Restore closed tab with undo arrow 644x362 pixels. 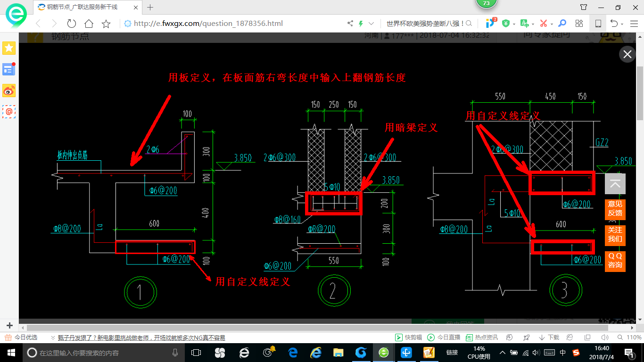(x=614, y=23)
